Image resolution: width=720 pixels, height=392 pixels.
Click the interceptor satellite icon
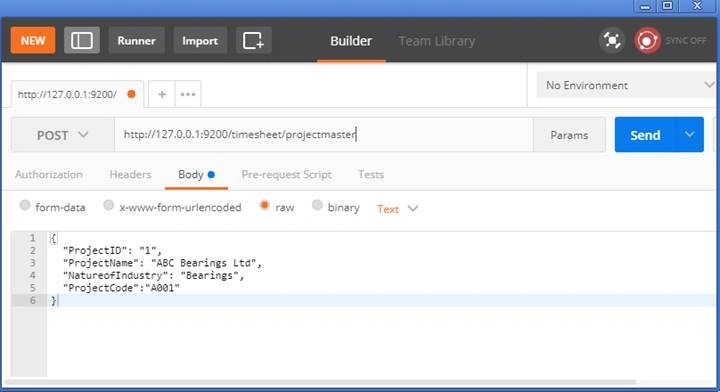click(612, 40)
